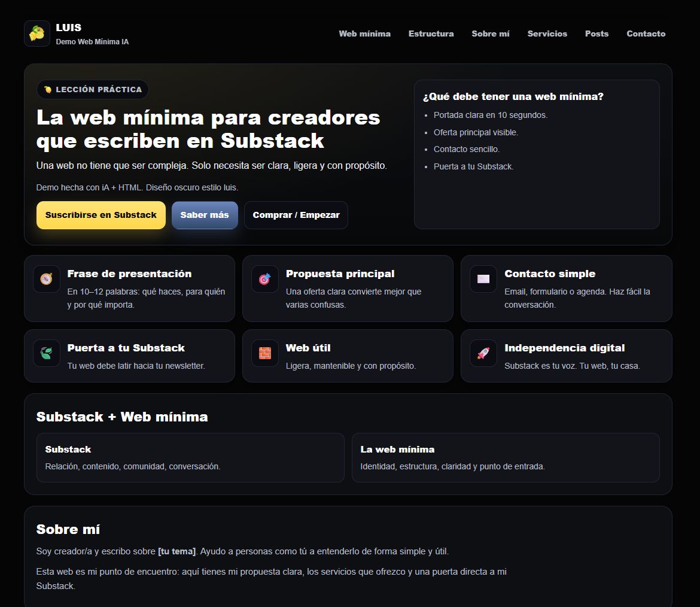Select the La web mínima comparison card
700x607 pixels.
[505, 457]
